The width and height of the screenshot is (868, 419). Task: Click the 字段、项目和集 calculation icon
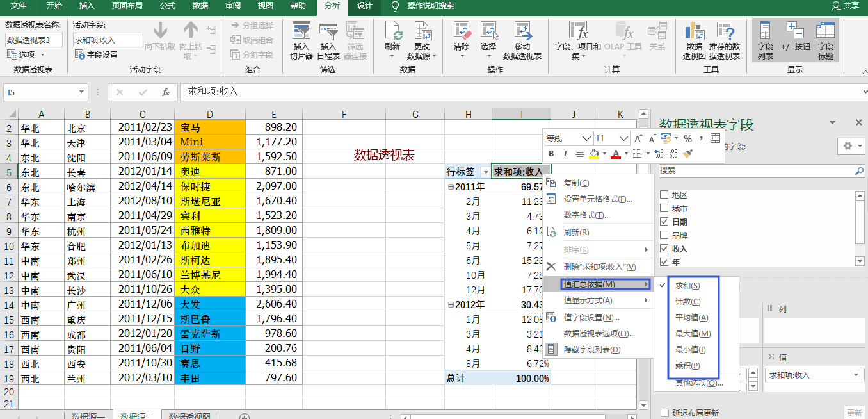578,31
